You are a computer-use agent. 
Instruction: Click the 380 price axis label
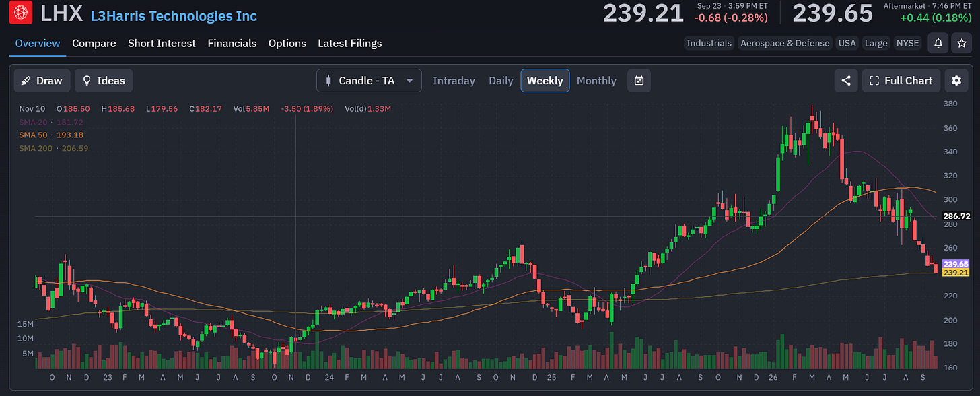point(950,104)
